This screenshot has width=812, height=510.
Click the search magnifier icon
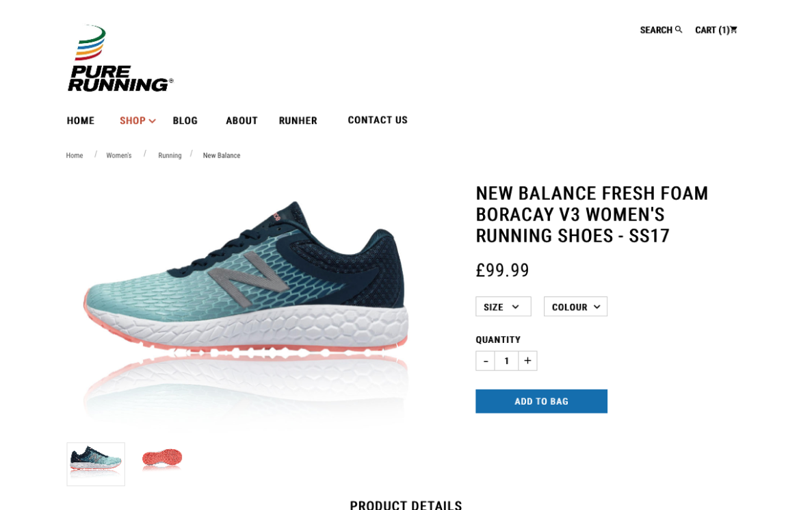click(x=679, y=29)
